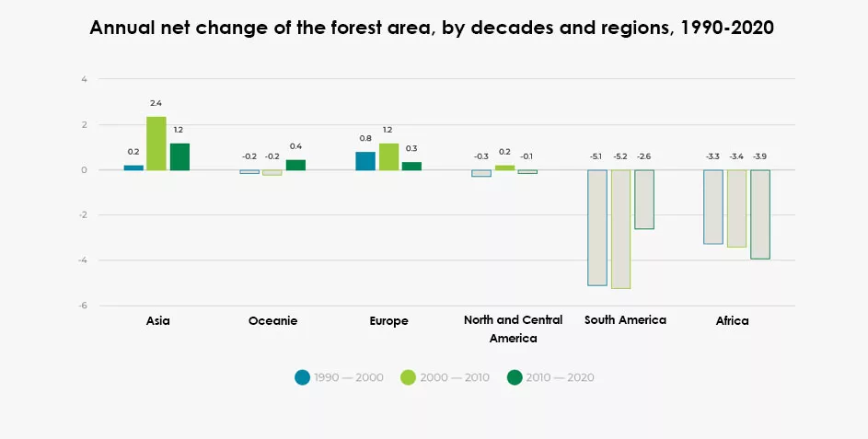The height and width of the screenshot is (439, 868).
Task: Click the 2010 — 2020 legend text
Action: click(x=561, y=377)
